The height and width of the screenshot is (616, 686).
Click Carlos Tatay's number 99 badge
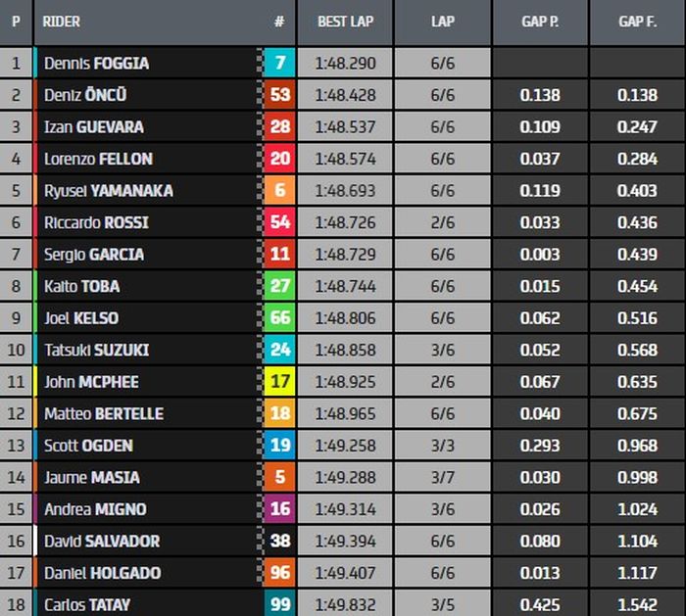point(279,604)
